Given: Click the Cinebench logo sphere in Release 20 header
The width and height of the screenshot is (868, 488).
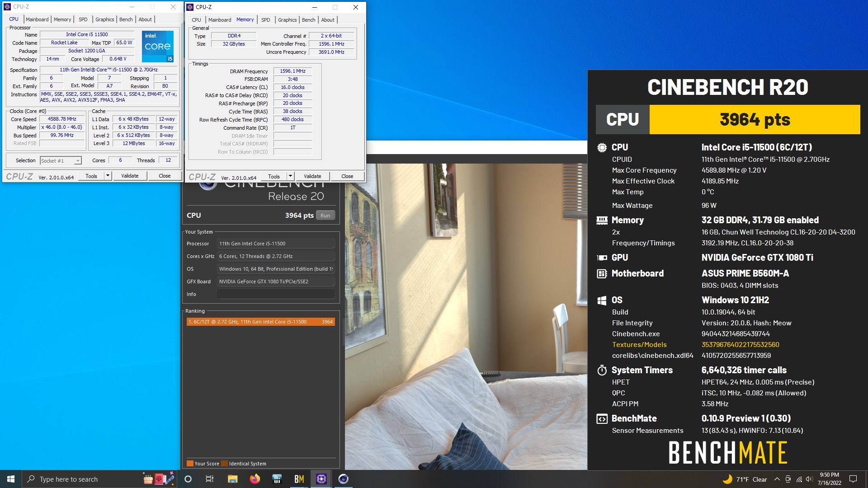Looking at the screenshot, I should [x=208, y=185].
